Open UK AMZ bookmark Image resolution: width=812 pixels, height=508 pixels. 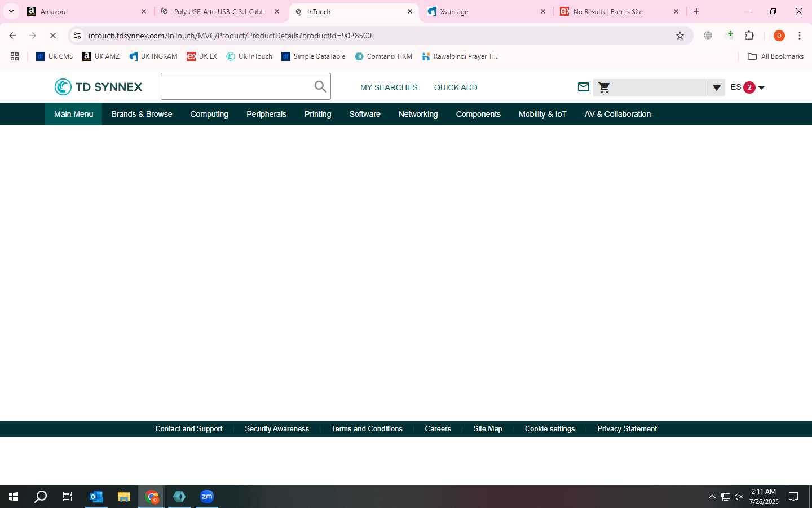[x=101, y=56]
